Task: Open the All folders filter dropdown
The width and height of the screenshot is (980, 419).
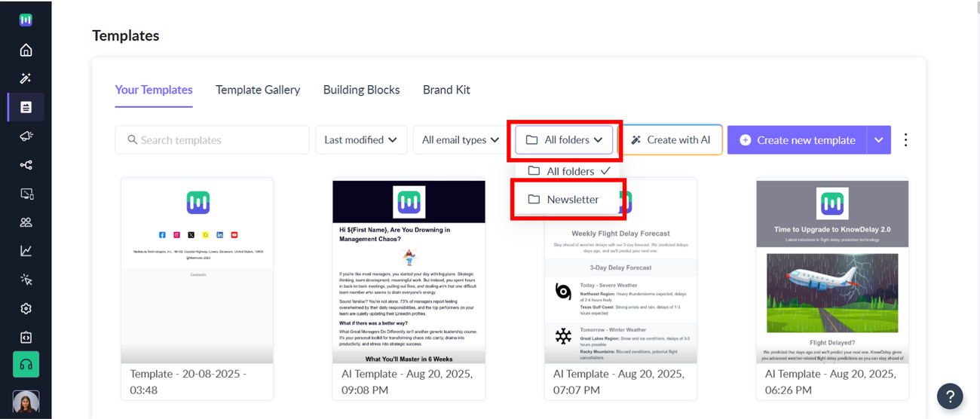Action: [564, 140]
